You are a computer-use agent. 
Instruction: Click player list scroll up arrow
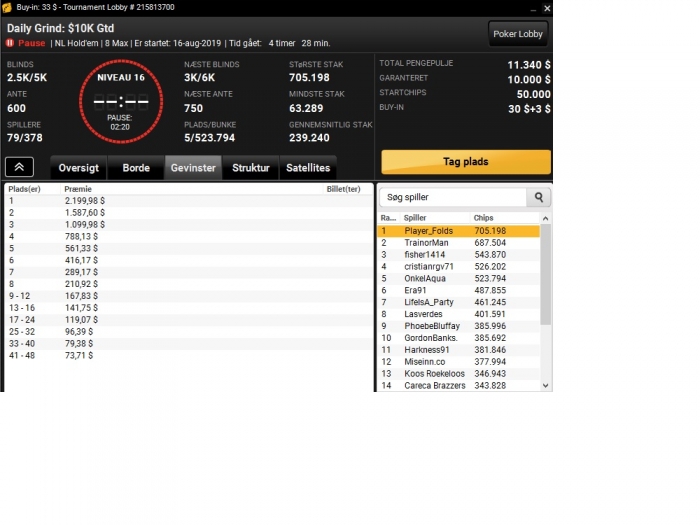[546, 218]
